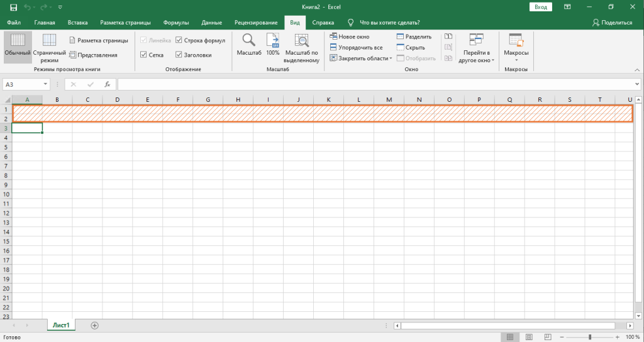Switch to the Главная tab

(45, 23)
